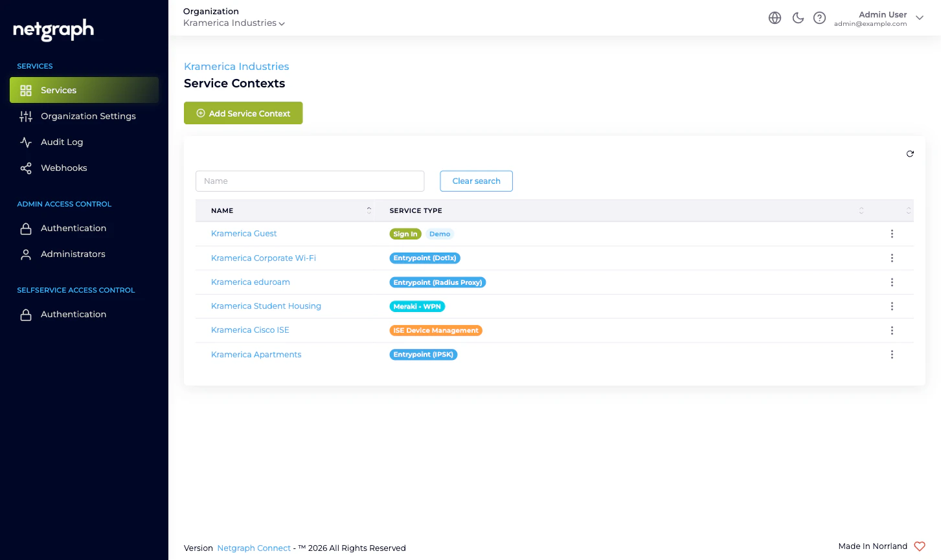This screenshot has width=941, height=560.
Task: Click the Add Service Context button
Action: [x=243, y=113]
